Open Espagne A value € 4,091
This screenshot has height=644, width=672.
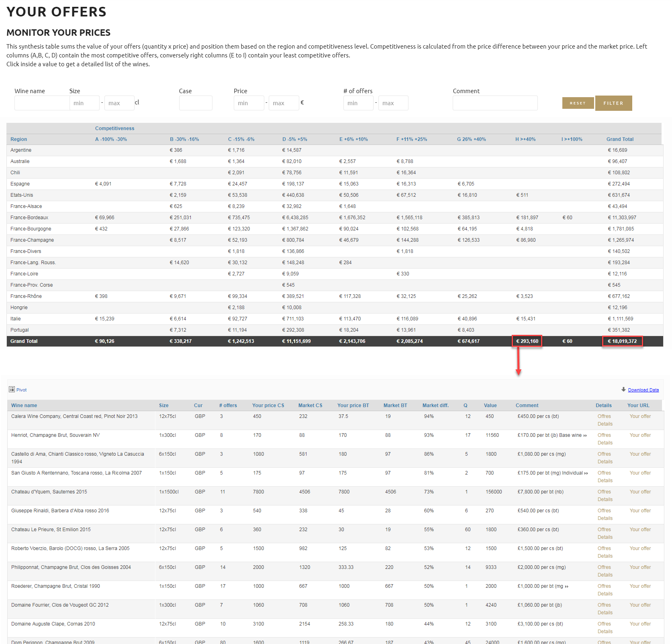click(x=103, y=184)
